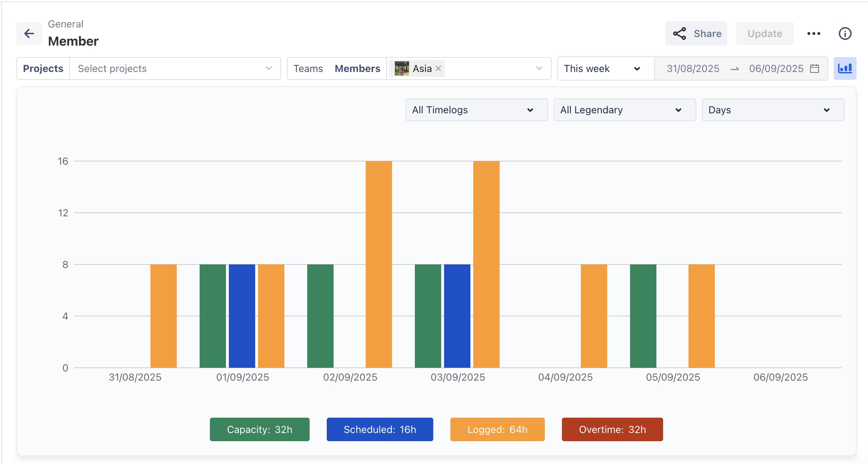Open the Select projects dropdown
The image size is (868, 464).
pyautogui.click(x=175, y=68)
